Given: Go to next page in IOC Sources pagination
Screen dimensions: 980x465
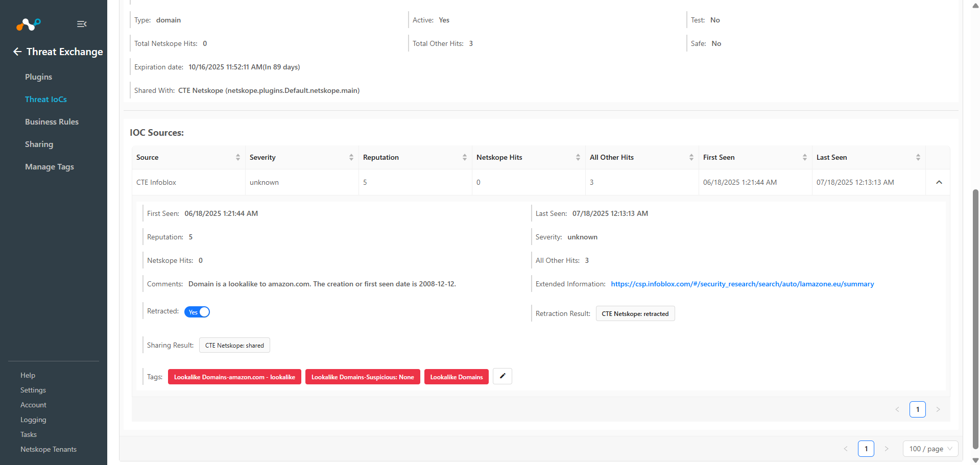Looking at the screenshot, I should (938, 409).
